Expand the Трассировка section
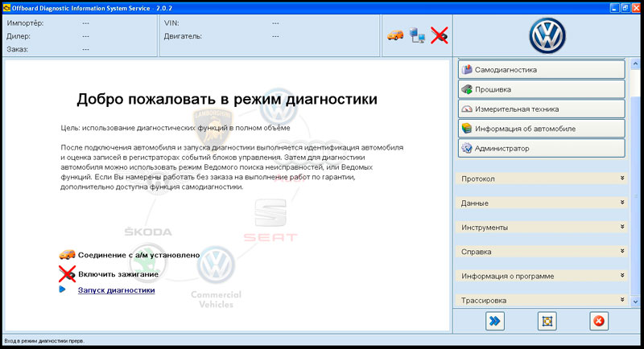Viewport: 644px width, 349px height. (x=542, y=300)
